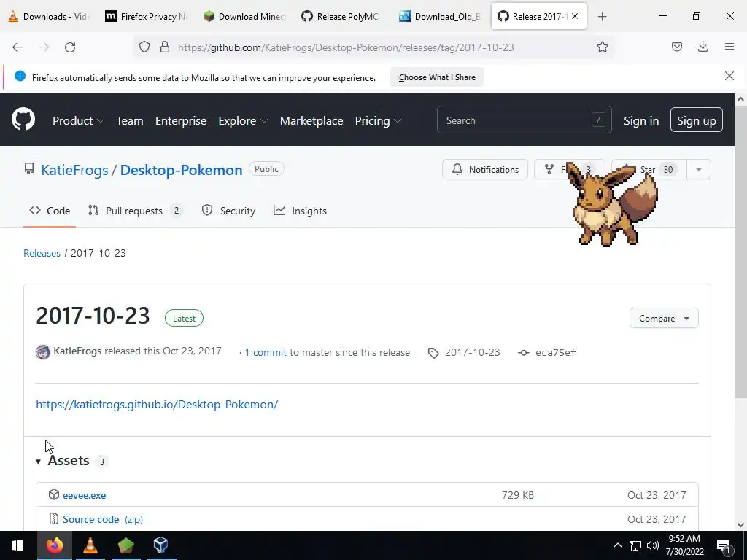Click the page vertical scrollbar thumb

[740, 252]
